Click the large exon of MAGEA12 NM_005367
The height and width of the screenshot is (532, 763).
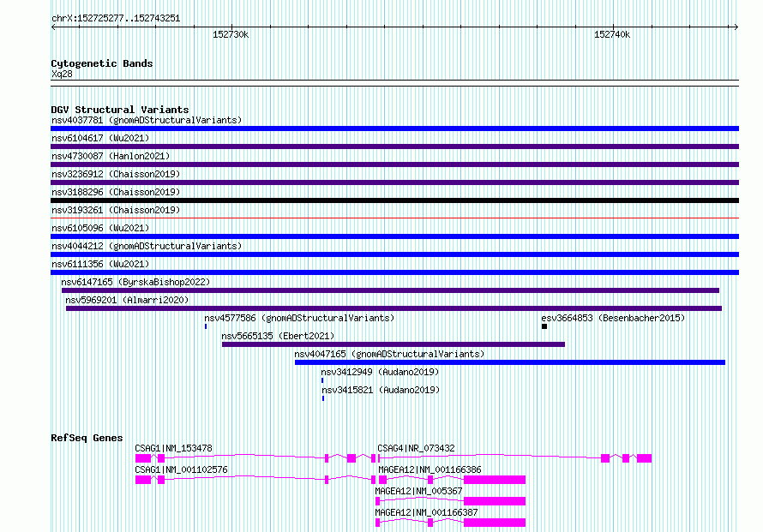click(495, 501)
